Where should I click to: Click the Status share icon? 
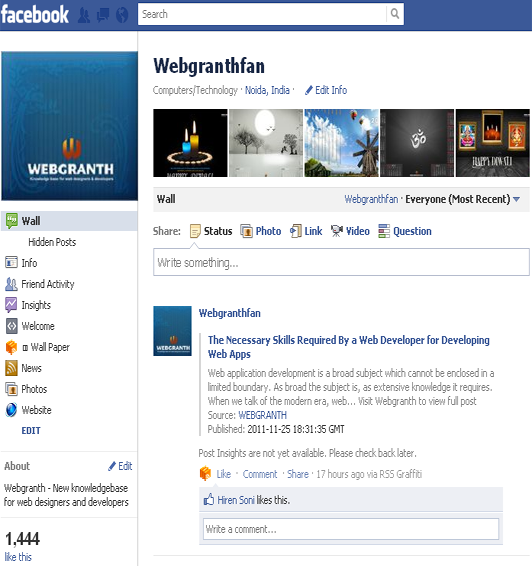[195, 231]
